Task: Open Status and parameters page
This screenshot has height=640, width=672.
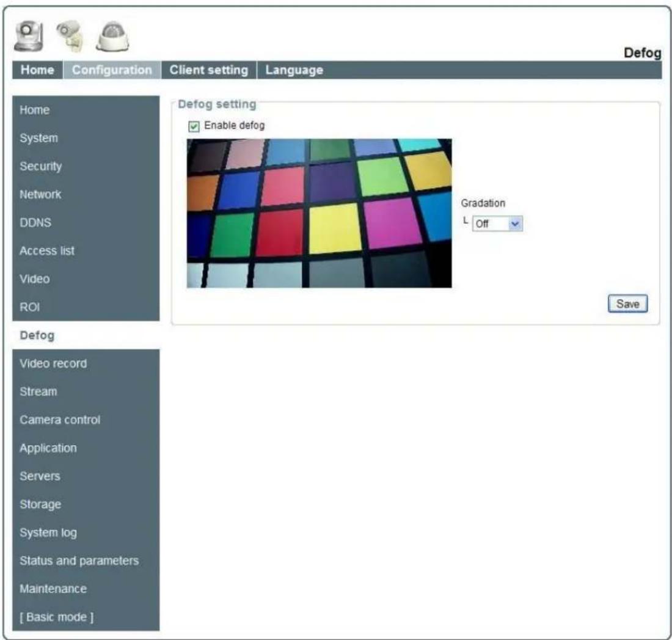Action: pos(86,561)
